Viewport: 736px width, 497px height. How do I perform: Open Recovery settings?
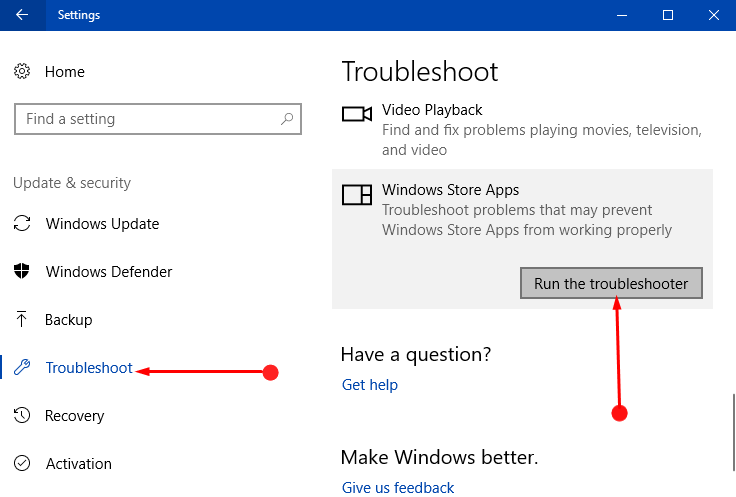point(75,416)
